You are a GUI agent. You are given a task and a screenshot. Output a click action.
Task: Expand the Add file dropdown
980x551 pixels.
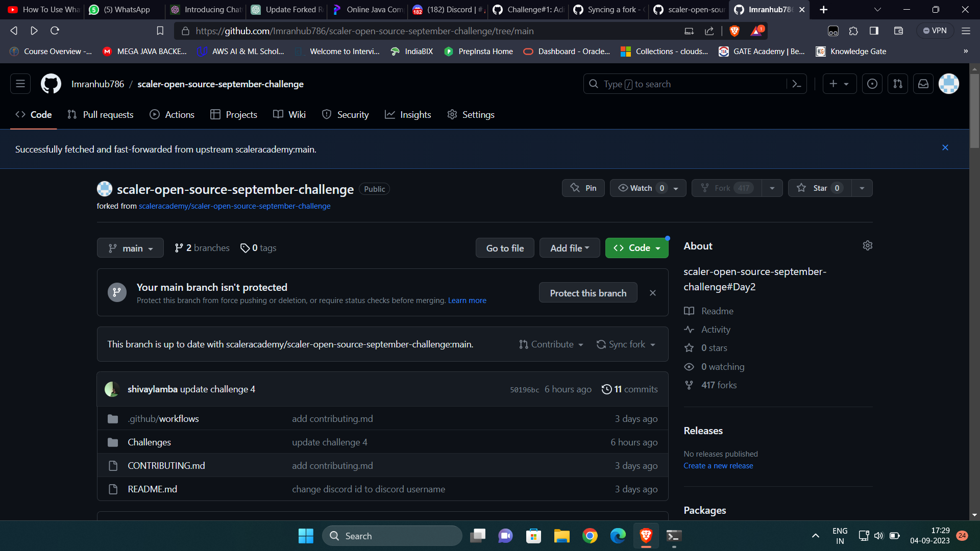[x=569, y=248]
